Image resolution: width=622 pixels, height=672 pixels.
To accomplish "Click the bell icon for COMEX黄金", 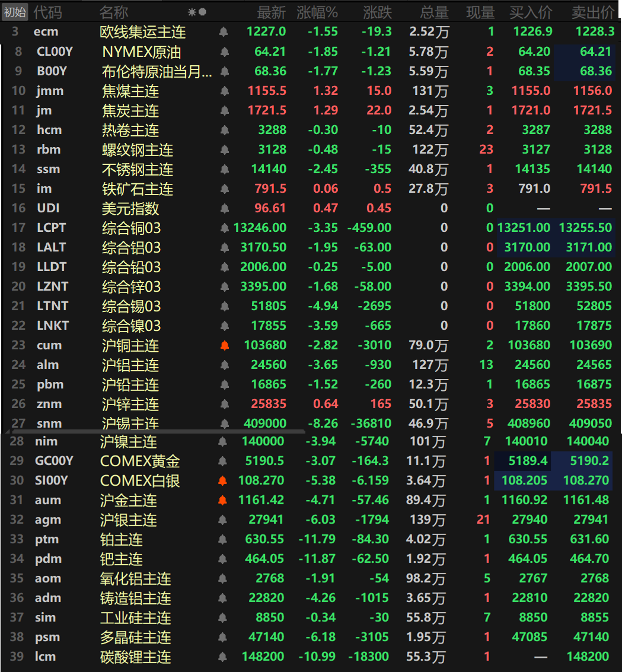I will [222, 461].
